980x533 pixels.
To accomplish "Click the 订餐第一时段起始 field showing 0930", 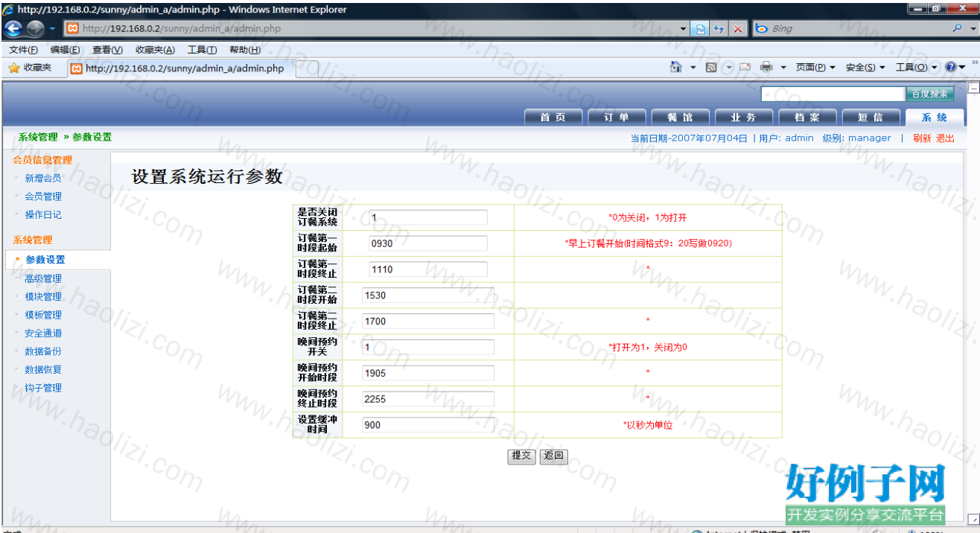I will pos(428,243).
